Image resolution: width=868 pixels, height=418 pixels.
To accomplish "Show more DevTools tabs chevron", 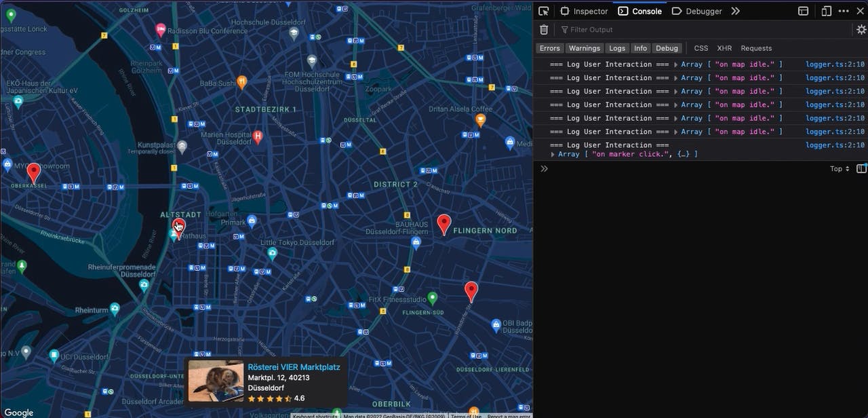I will (x=736, y=11).
